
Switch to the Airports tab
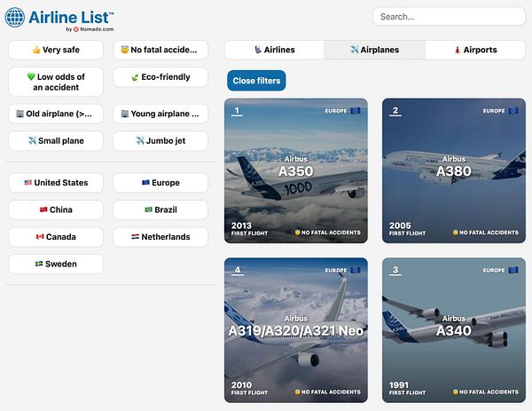coord(475,50)
